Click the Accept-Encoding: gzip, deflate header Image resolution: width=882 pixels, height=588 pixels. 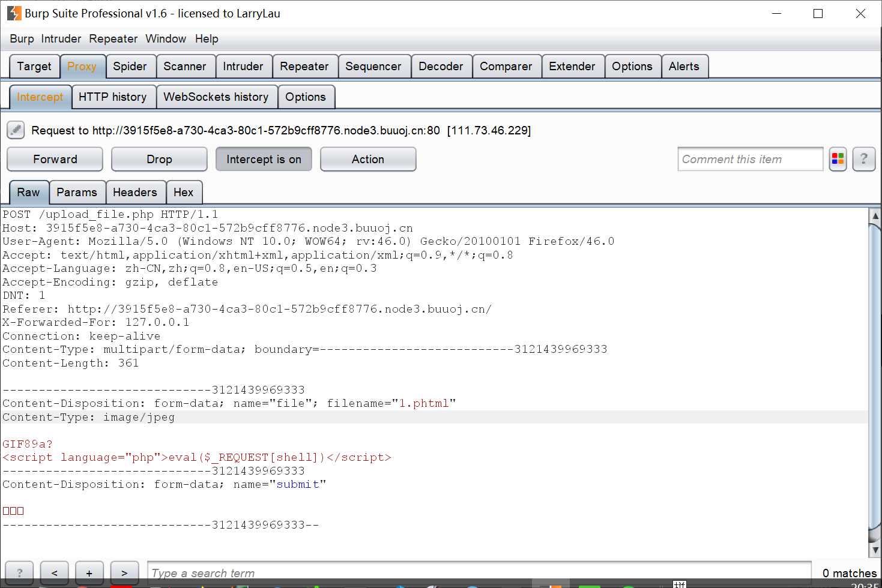click(x=110, y=282)
